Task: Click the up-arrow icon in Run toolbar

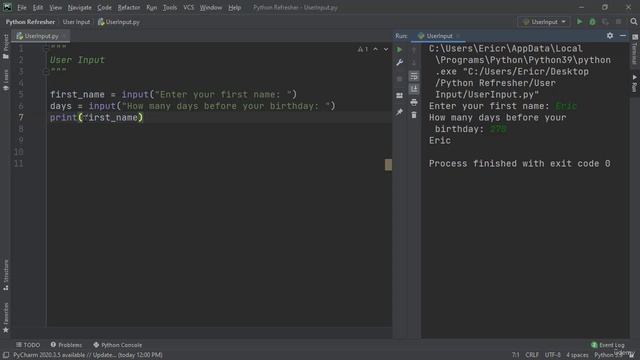Action: [x=414, y=50]
